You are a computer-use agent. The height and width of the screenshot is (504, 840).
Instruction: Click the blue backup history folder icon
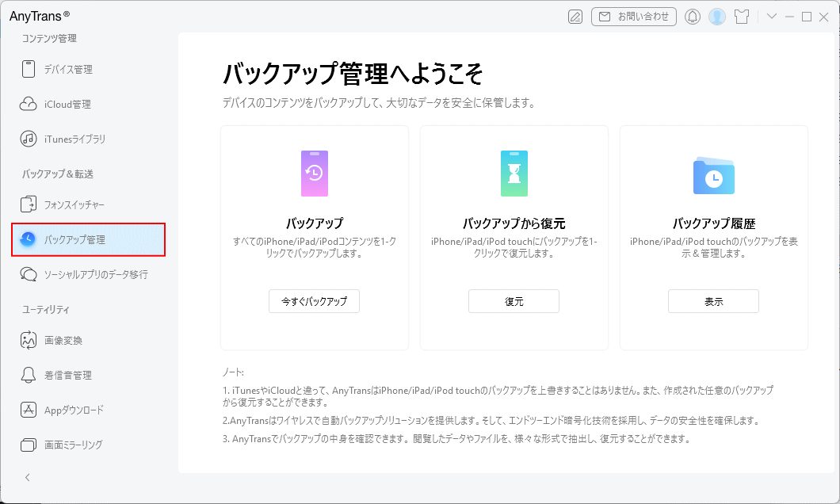pyautogui.click(x=713, y=176)
